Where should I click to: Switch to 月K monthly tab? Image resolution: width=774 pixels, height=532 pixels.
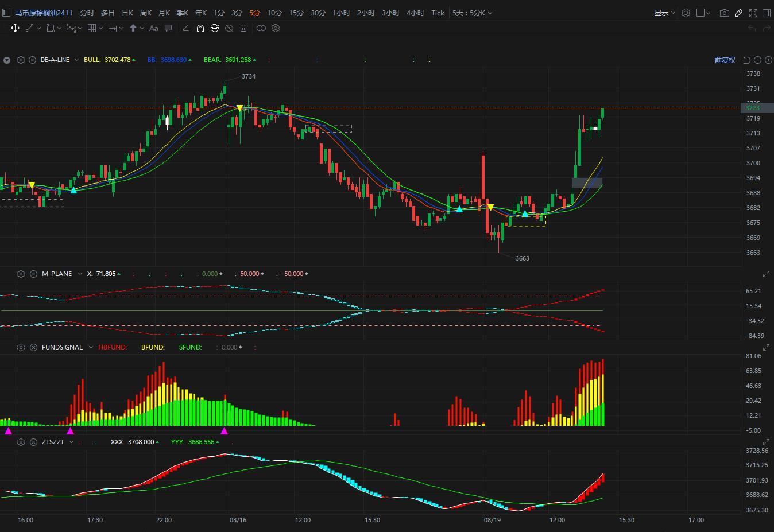[164, 13]
